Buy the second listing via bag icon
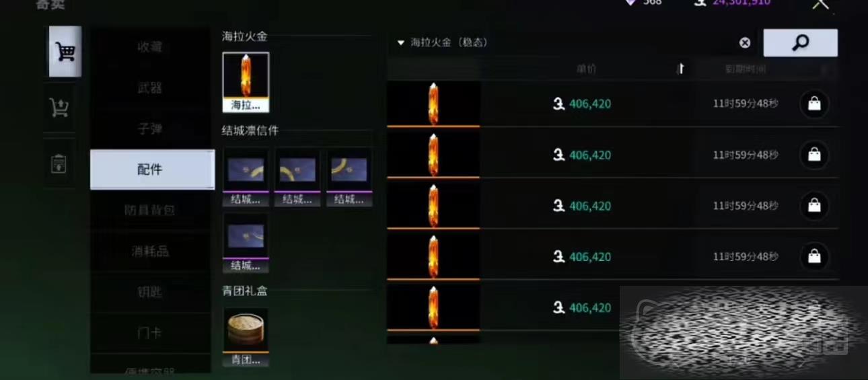868x380 pixels. coord(814,155)
